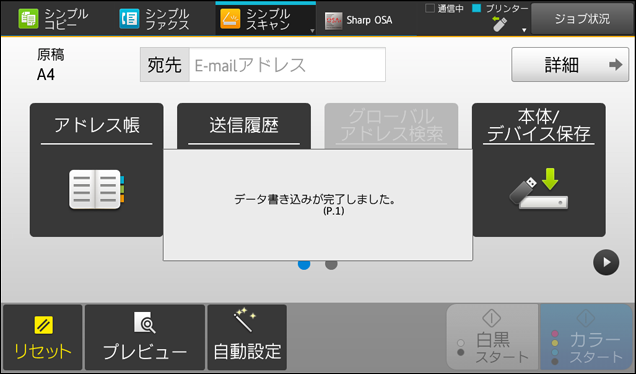Viewport: 636px width, 374px height.
Task: Open ジョブ状況 job status
Action: (x=582, y=19)
